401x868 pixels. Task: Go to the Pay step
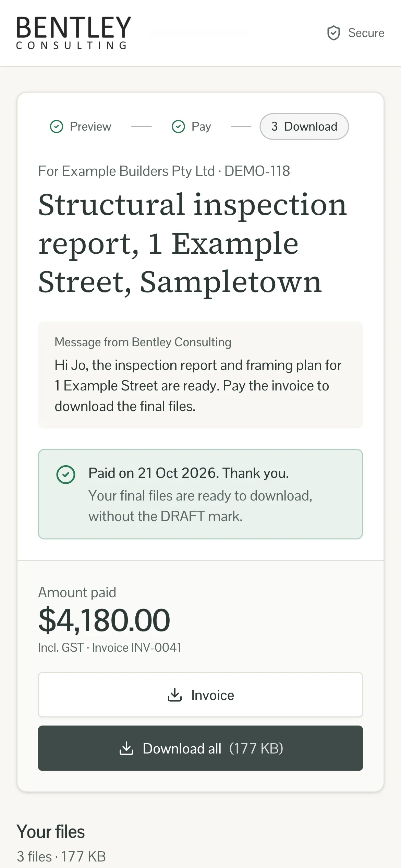[x=201, y=126]
